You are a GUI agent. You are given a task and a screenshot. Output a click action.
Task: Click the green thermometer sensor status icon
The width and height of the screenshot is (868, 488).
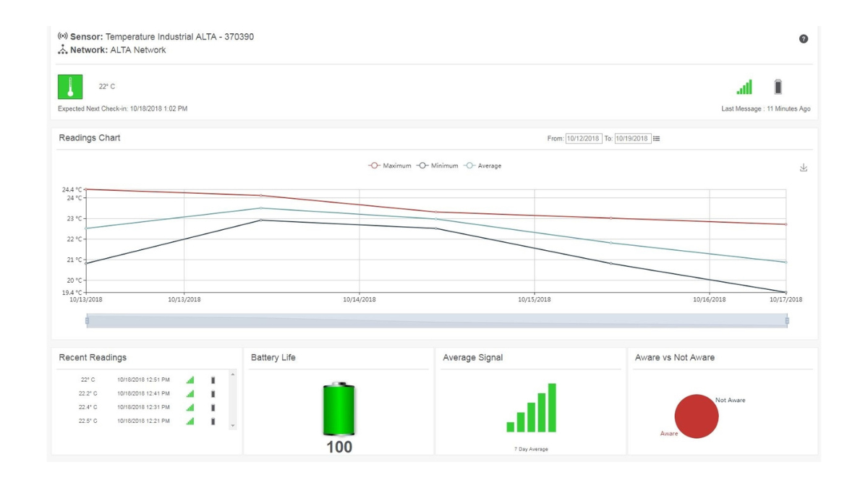(70, 87)
